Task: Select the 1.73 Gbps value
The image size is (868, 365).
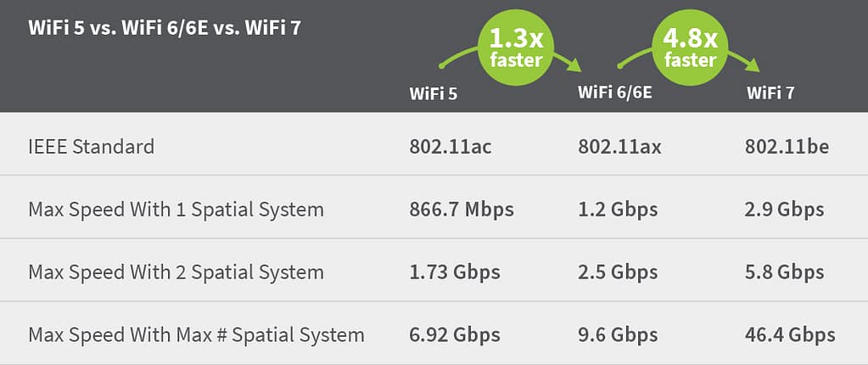Action: [x=454, y=272]
